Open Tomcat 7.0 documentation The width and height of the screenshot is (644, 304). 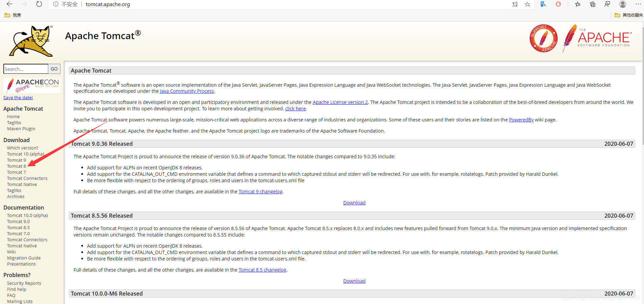18,234
